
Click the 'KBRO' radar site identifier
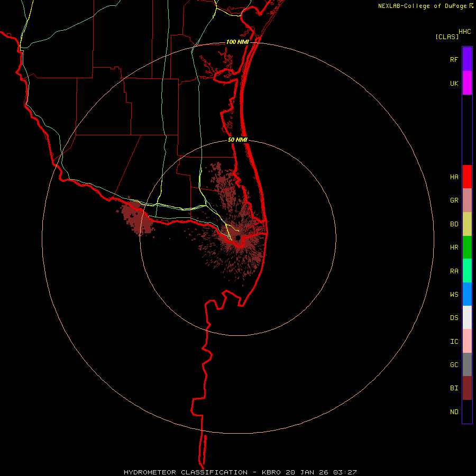271,472
